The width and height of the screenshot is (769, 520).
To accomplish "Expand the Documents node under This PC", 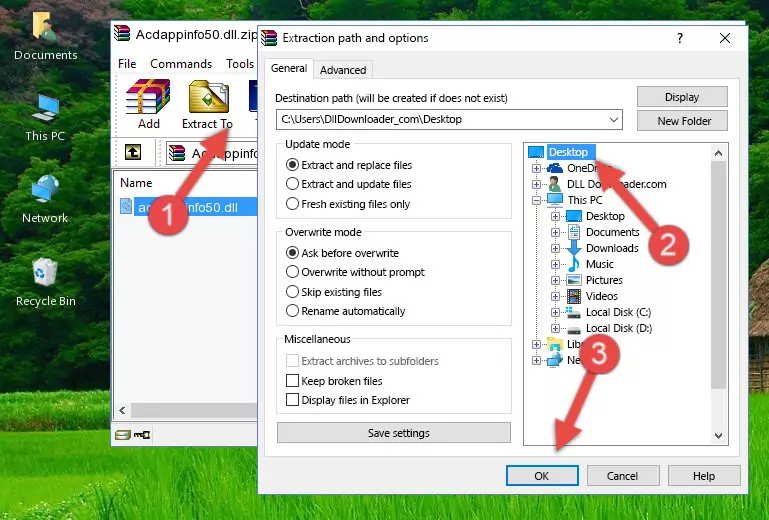I will 555,233.
